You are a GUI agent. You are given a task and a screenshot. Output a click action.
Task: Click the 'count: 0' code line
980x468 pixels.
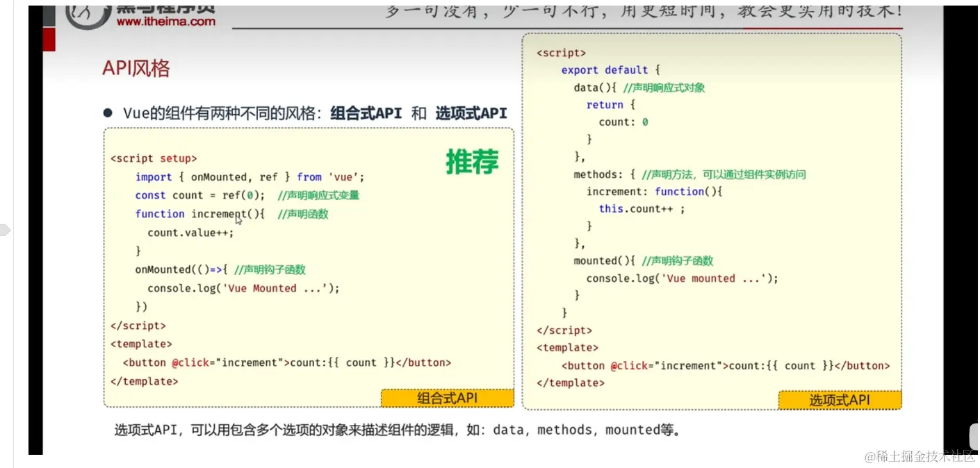[x=623, y=122]
